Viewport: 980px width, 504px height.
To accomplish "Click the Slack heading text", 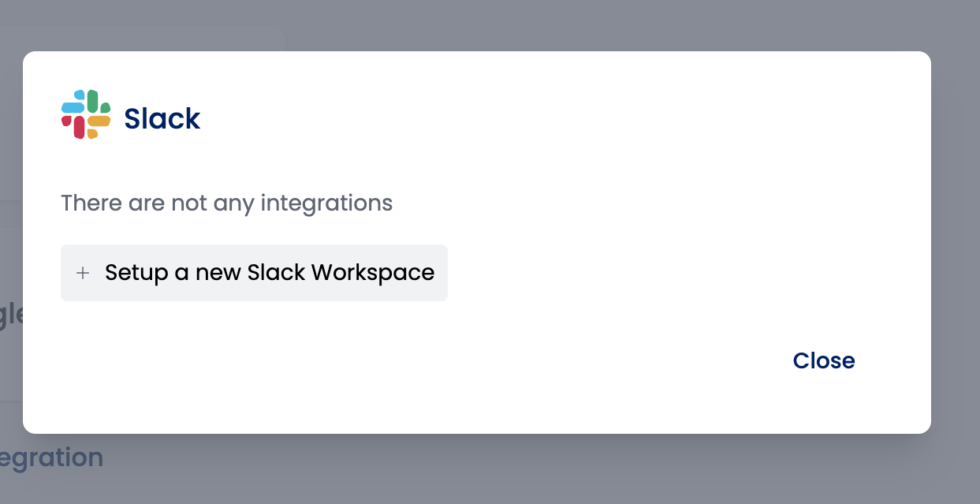I will (x=162, y=118).
